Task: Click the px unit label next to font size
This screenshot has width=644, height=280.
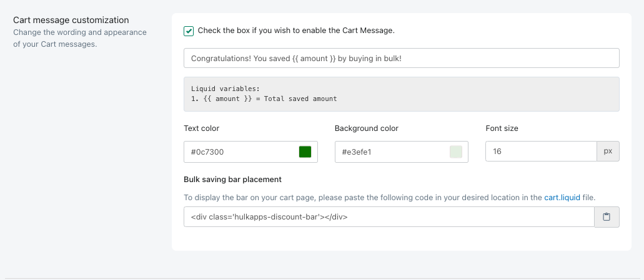Action: [x=608, y=152]
